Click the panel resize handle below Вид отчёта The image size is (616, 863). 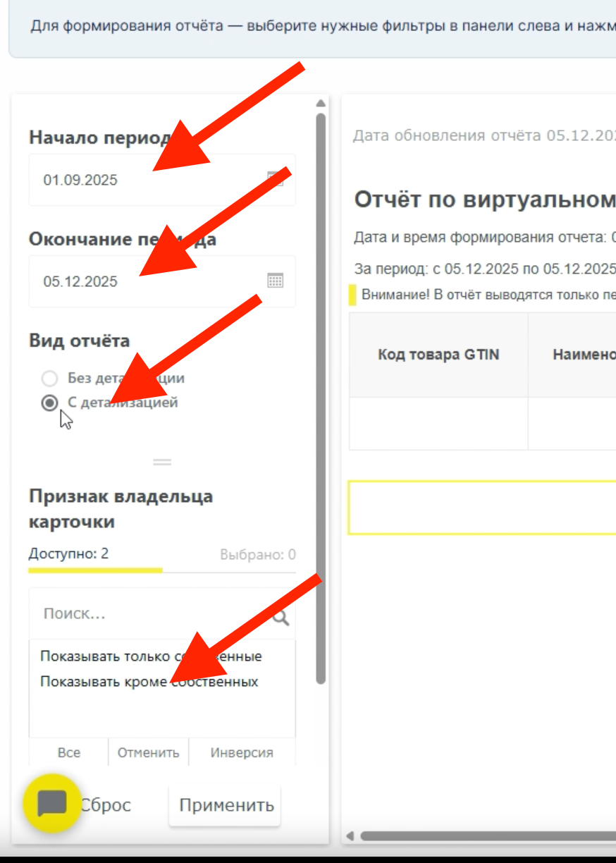pos(162,463)
